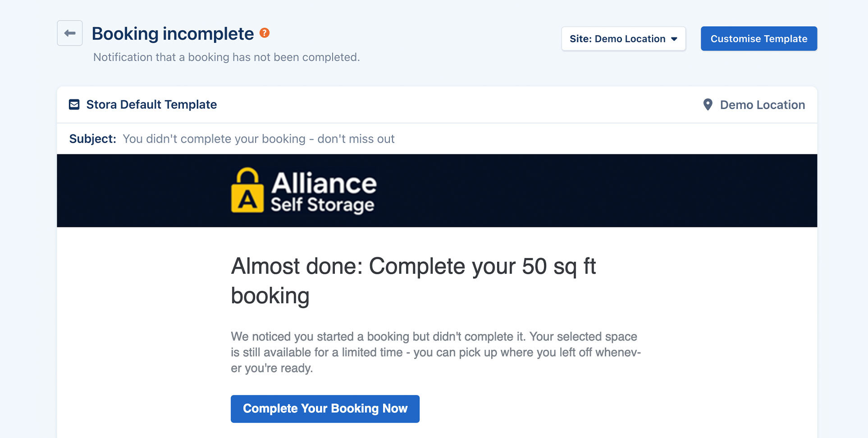
Task: Open the orange help icon beside Booking incomplete
Action: tap(265, 32)
